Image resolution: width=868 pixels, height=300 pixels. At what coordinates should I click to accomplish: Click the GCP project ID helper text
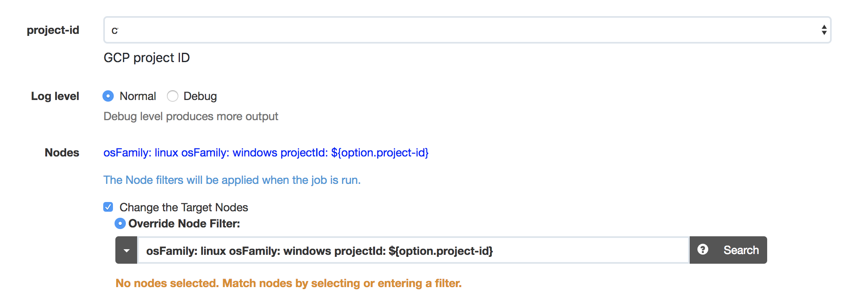(146, 58)
